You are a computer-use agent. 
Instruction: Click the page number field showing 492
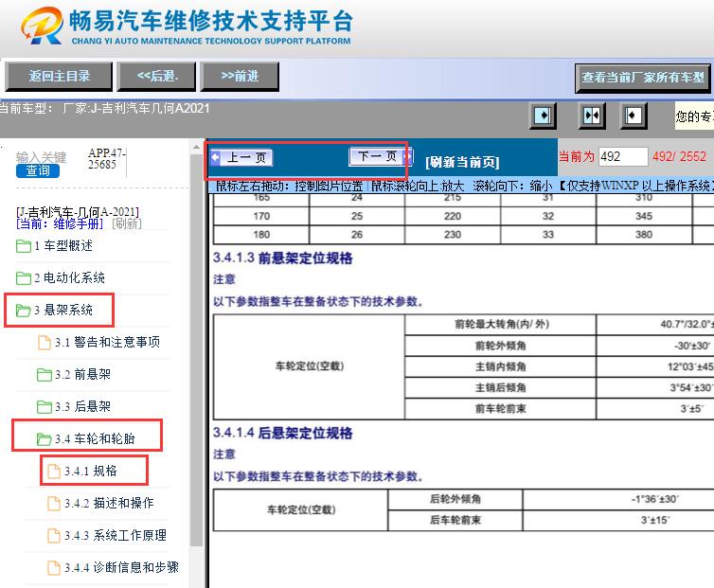(x=623, y=156)
